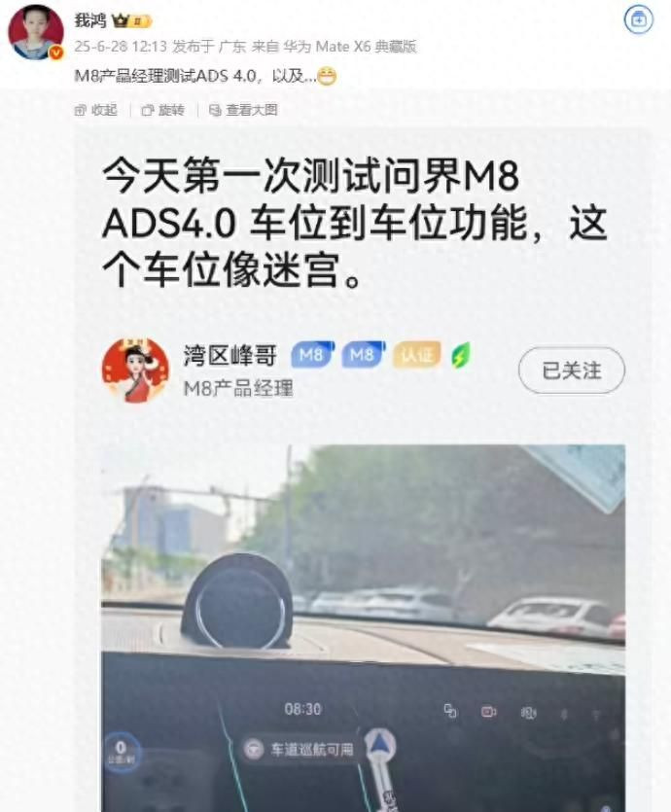
Task: Click the second blue M8 badge
Action: [363, 355]
